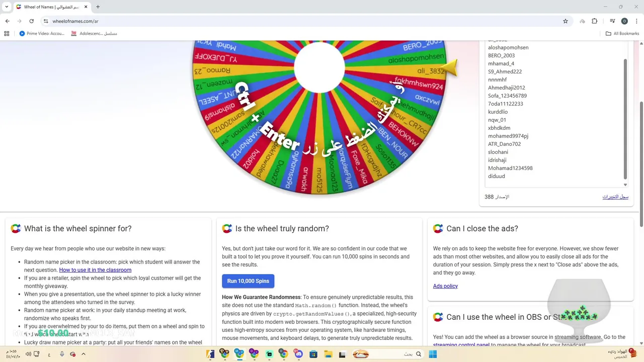
Task: Open Discord from the taskbar
Action: (x=299, y=354)
